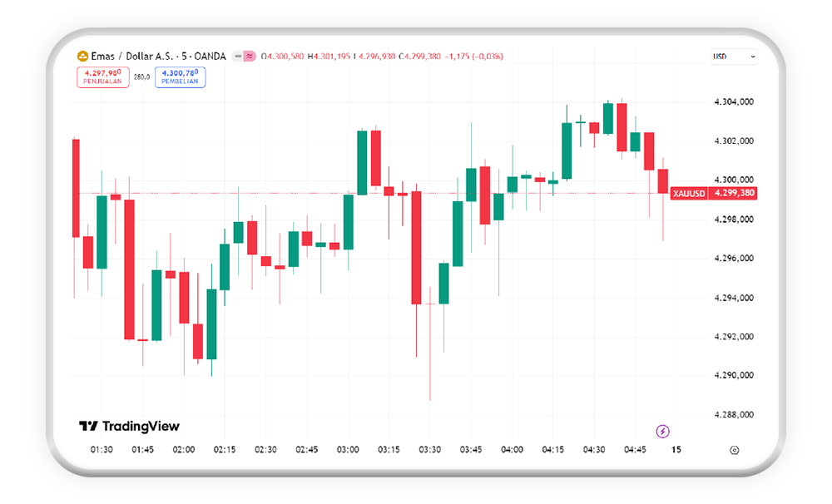
Task: Click the bold 15 date label
Action: point(676,450)
